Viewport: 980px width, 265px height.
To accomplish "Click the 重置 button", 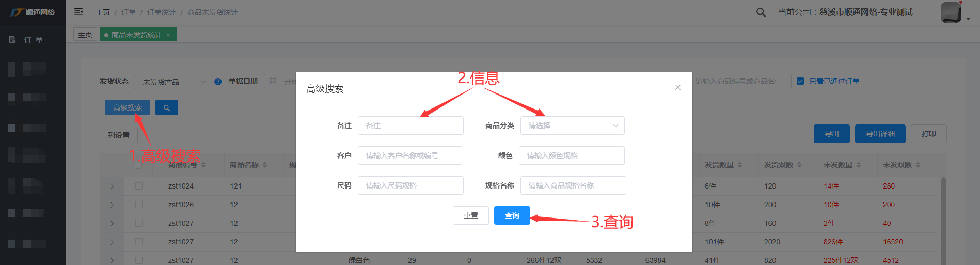I will (470, 215).
